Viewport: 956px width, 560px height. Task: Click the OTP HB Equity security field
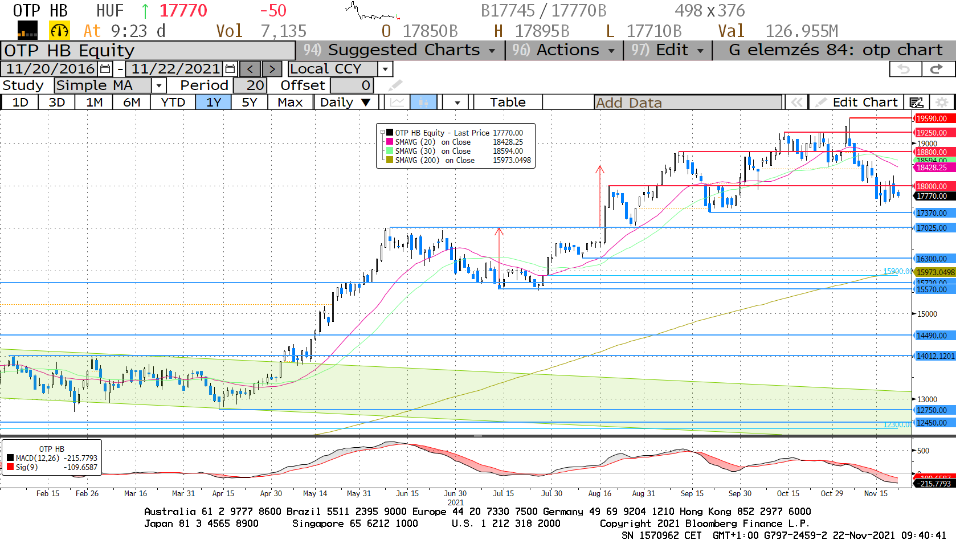pyautogui.click(x=148, y=50)
